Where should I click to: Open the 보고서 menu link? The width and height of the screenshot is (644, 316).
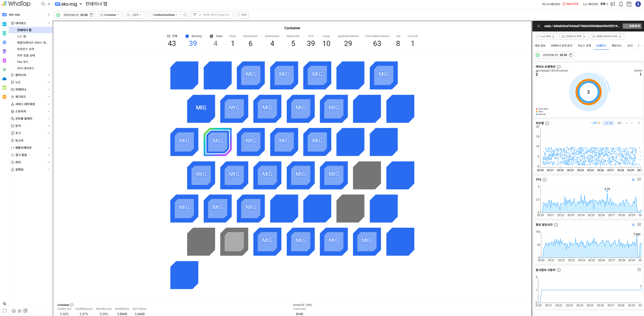click(19, 140)
